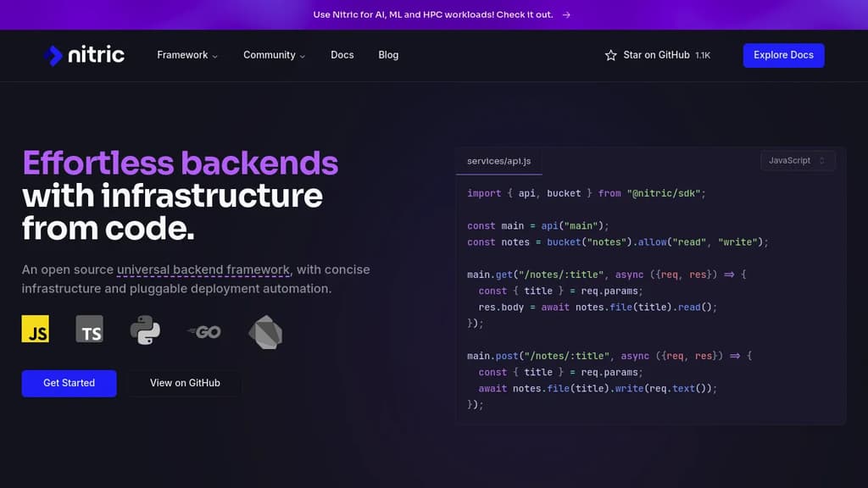Viewport: 868px width, 488px height.
Task: Select the Python language icon
Action: tap(144, 329)
